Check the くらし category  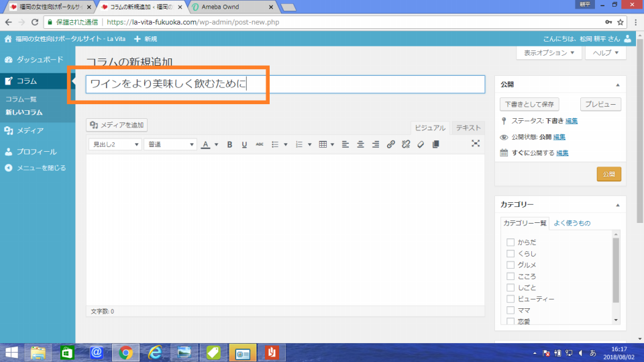pos(510,253)
